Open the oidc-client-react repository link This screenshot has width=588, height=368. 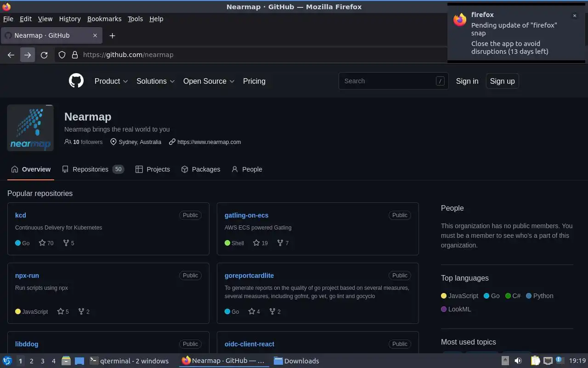249,344
